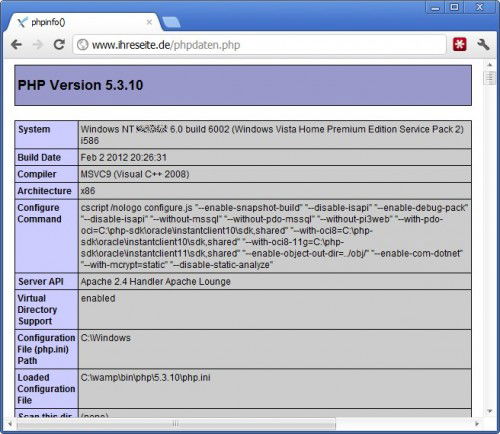This screenshot has height=434, width=500.
Task: Open the wrench settings menu
Action: pyautogui.click(x=483, y=44)
